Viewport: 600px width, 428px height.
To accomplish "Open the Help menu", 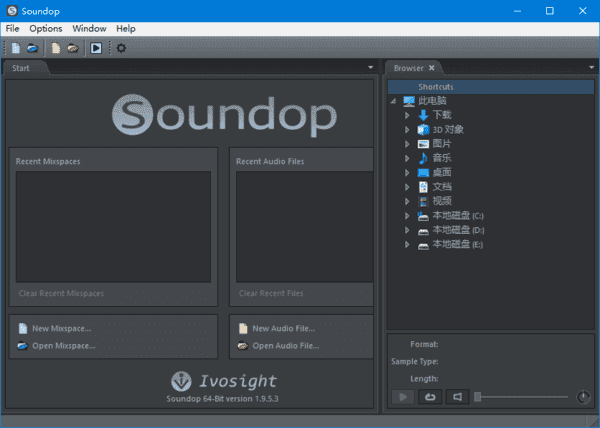I will point(126,29).
